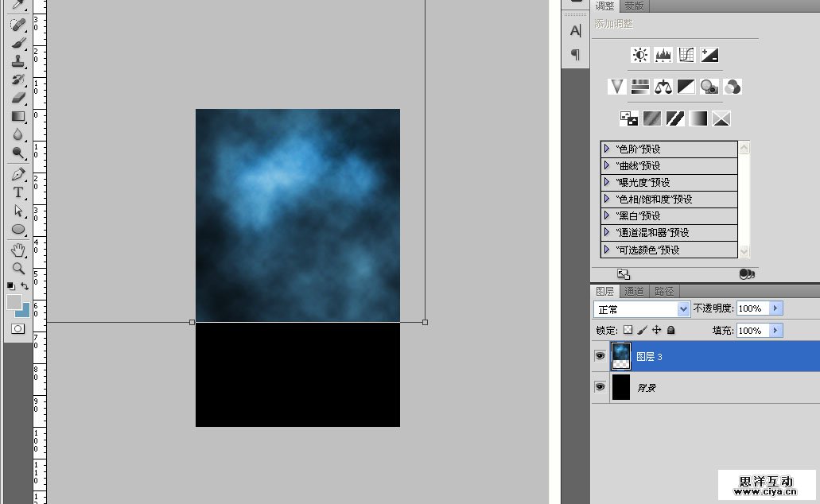Expand the "色阶" presets list
The height and width of the screenshot is (504, 820).
607,149
